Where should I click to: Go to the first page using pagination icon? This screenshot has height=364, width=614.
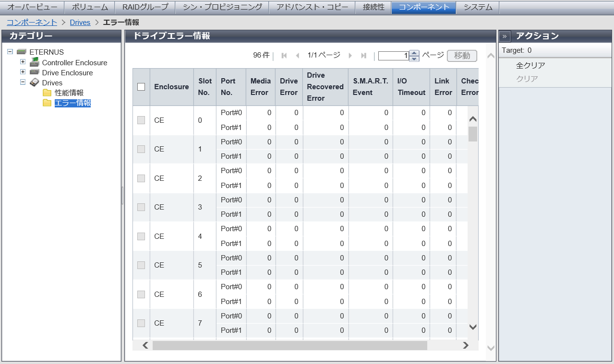(284, 56)
